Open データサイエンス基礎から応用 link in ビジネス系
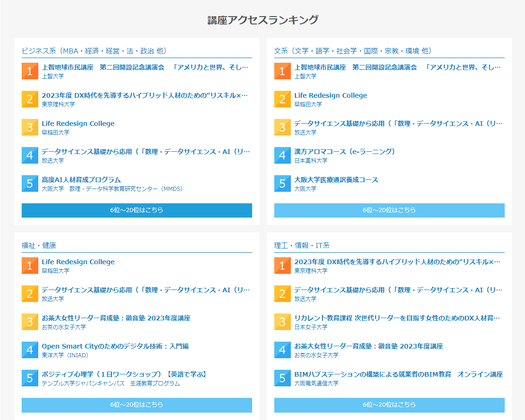The height and width of the screenshot is (420, 525). [146, 152]
